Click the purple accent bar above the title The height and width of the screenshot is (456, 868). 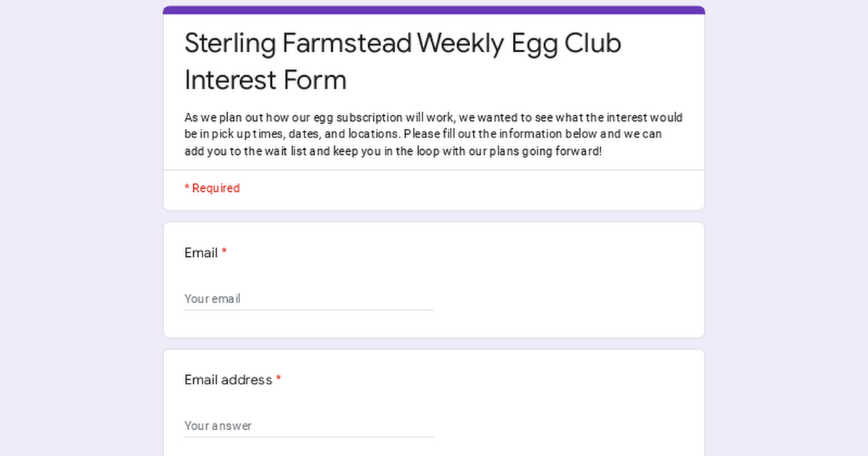pos(434,9)
